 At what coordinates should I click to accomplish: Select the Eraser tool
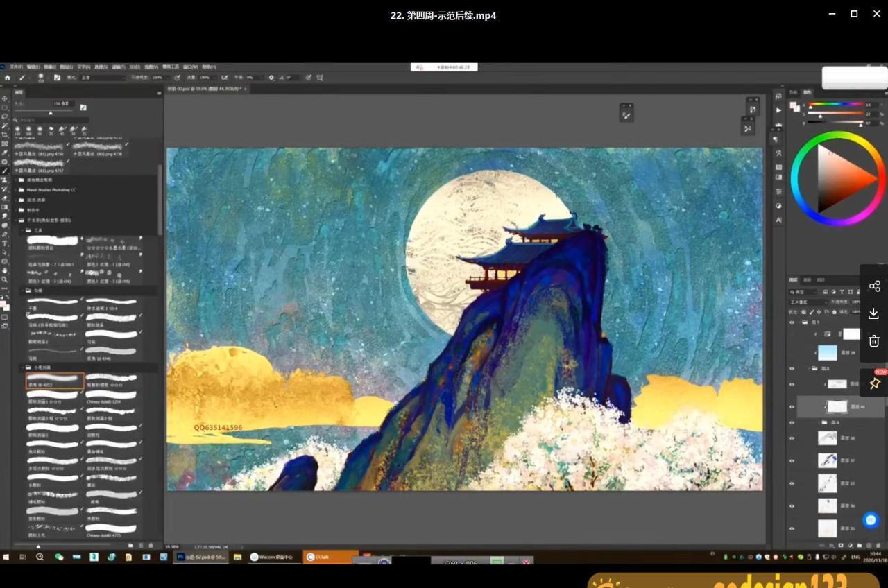5,198
